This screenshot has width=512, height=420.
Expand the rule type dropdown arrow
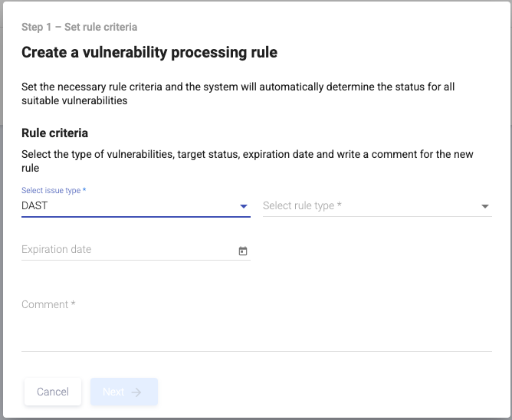coord(485,206)
